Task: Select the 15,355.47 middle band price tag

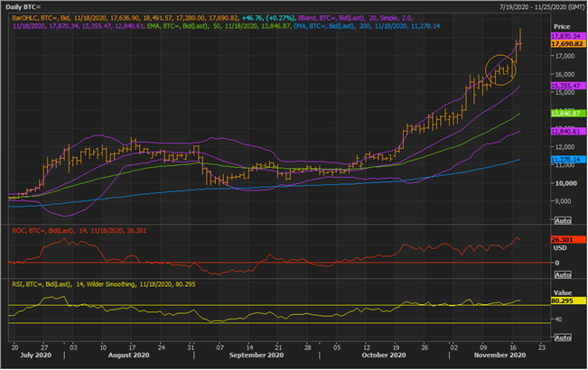Action: (x=568, y=86)
